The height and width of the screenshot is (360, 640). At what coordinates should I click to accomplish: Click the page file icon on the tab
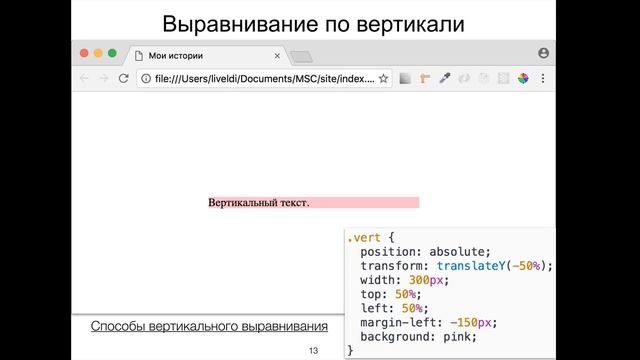pyautogui.click(x=139, y=56)
